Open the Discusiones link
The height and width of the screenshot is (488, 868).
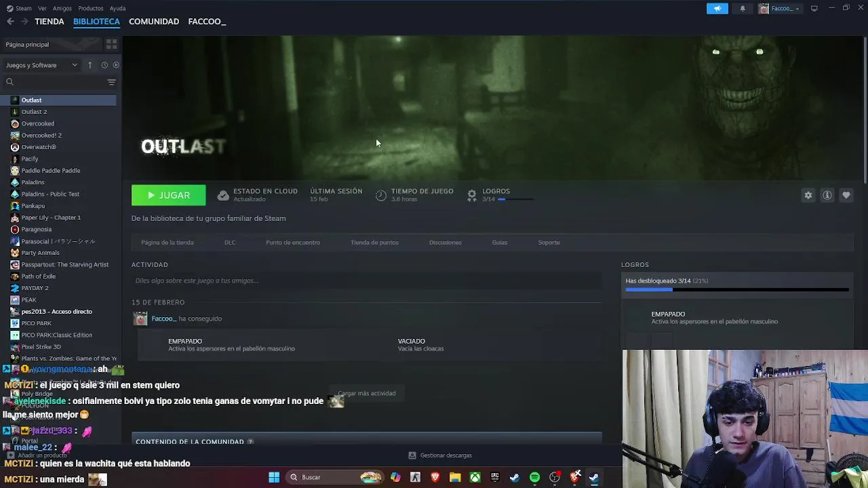[x=446, y=243]
